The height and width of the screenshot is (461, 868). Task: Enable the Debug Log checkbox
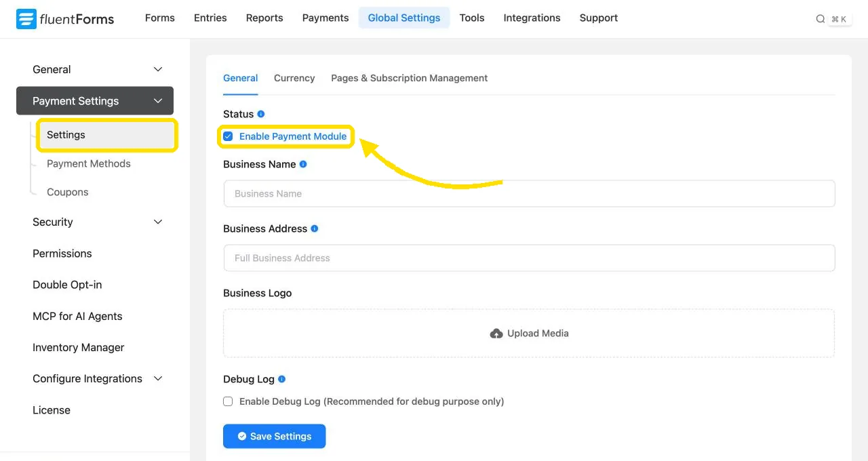tap(228, 401)
